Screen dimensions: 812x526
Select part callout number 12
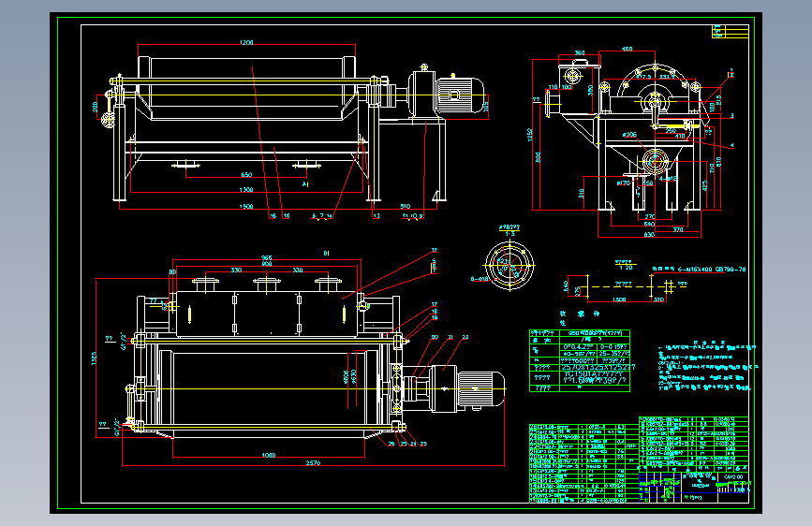[x=434, y=250]
